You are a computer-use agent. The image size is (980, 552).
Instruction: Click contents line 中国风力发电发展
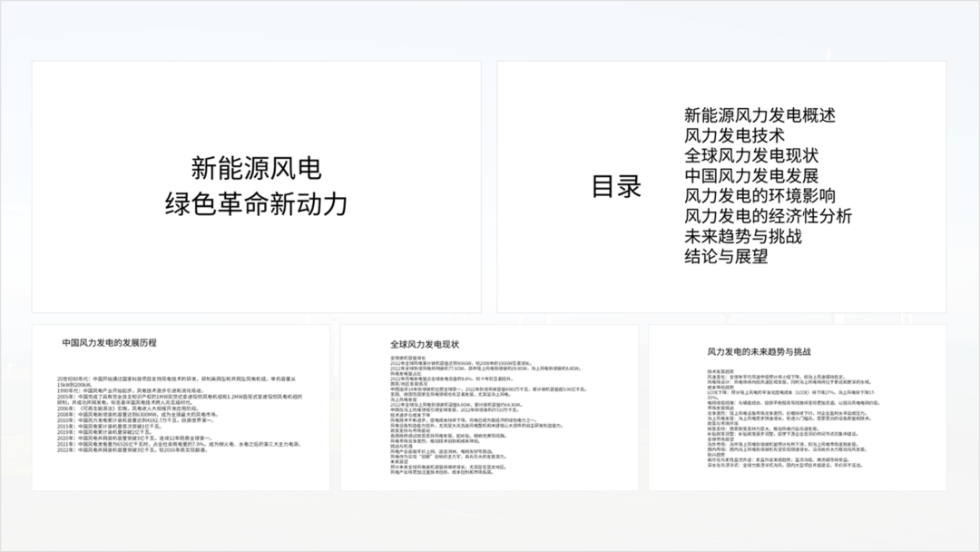point(751,175)
